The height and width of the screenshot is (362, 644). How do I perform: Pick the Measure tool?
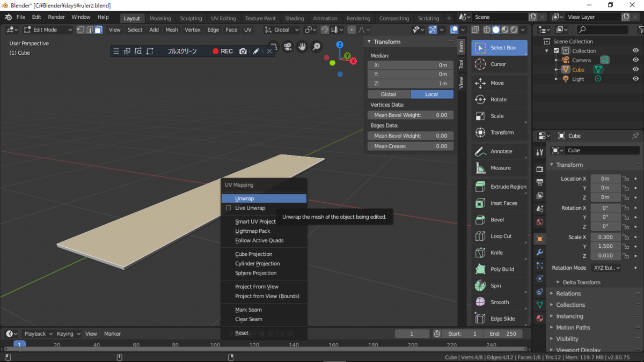click(x=499, y=168)
